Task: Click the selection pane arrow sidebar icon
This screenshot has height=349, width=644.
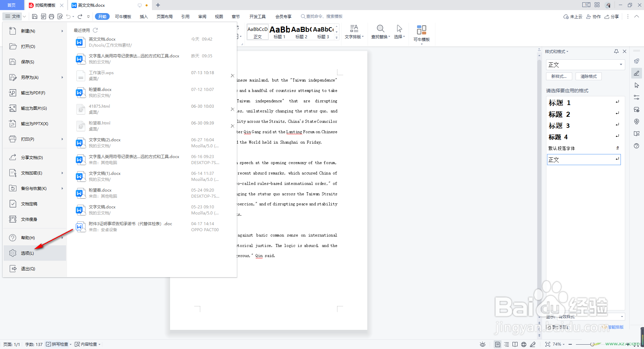Action: click(637, 86)
